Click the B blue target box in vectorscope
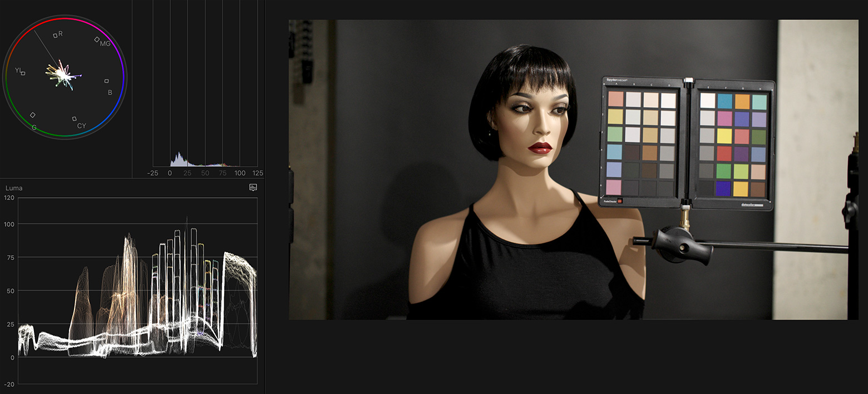This screenshot has width=868, height=394. (106, 81)
